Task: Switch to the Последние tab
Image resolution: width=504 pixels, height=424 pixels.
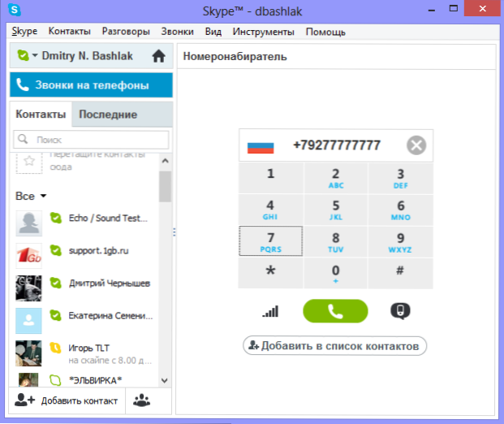Action: coord(123,115)
